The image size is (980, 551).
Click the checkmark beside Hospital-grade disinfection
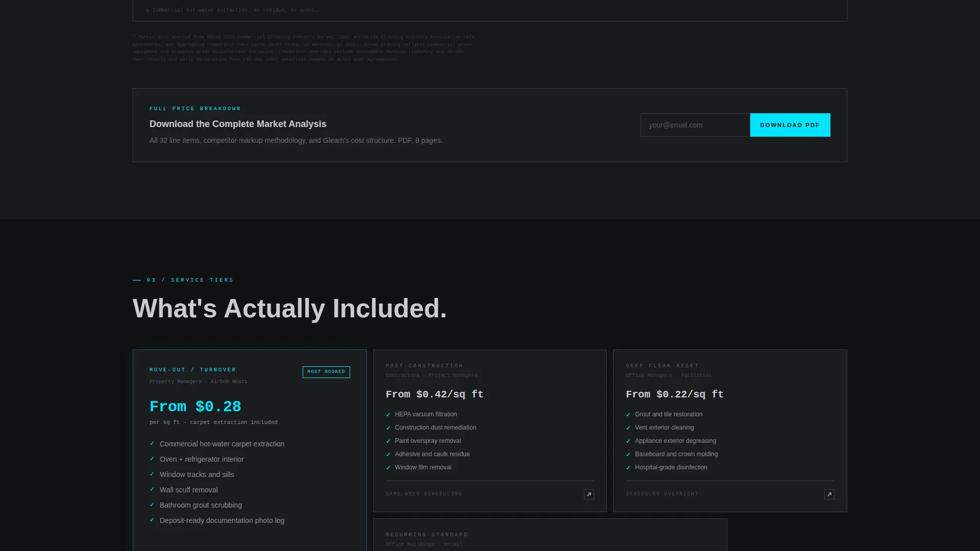click(x=628, y=468)
